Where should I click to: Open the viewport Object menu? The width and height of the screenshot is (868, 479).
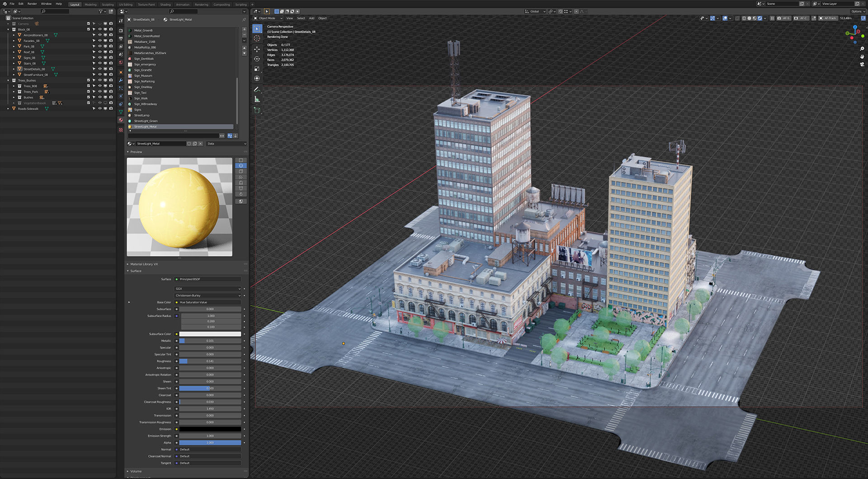[x=322, y=18]
